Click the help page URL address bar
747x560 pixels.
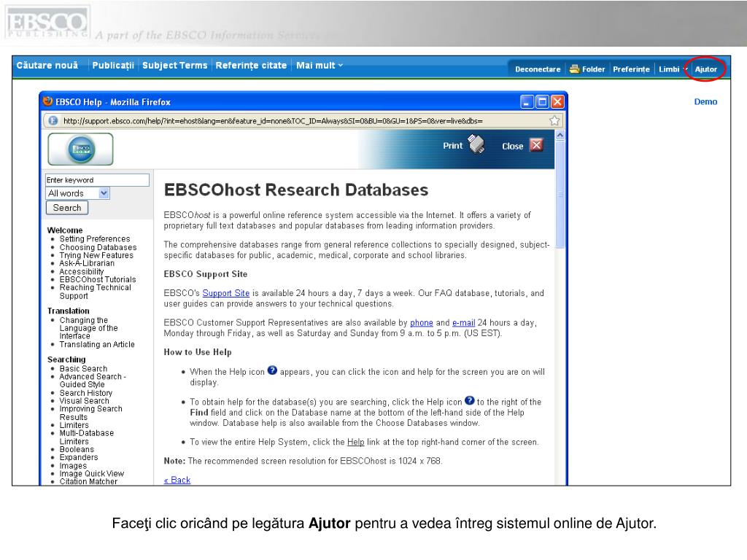(x=304, y=121)
